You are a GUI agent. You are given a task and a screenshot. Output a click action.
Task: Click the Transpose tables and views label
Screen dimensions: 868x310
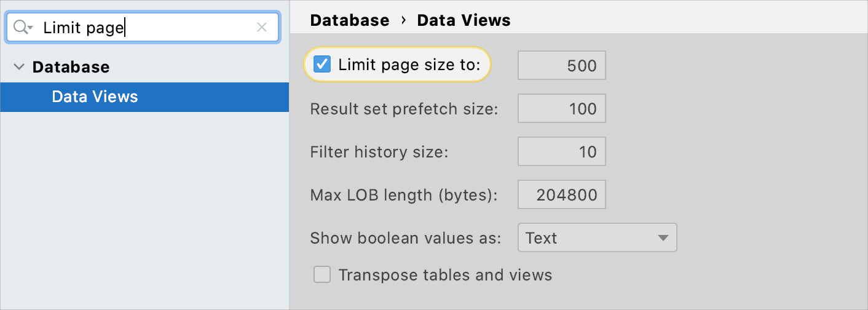[x=445, y=275]
